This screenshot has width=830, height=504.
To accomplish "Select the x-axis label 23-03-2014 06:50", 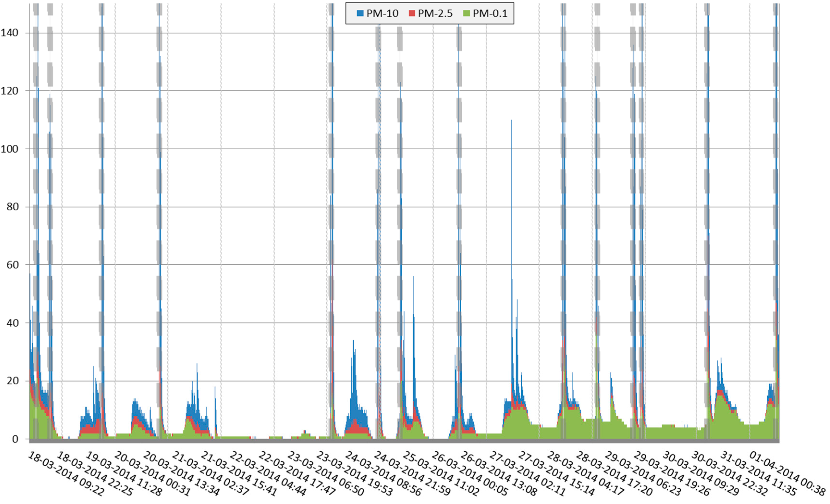I will pyautogui.click(x=325, y=474).
